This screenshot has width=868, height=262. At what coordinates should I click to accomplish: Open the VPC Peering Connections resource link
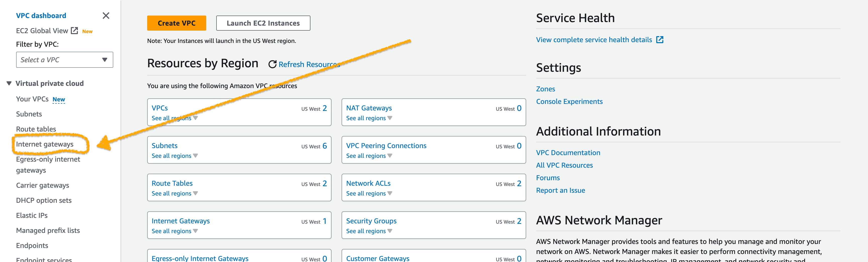[x=386, y=146]
